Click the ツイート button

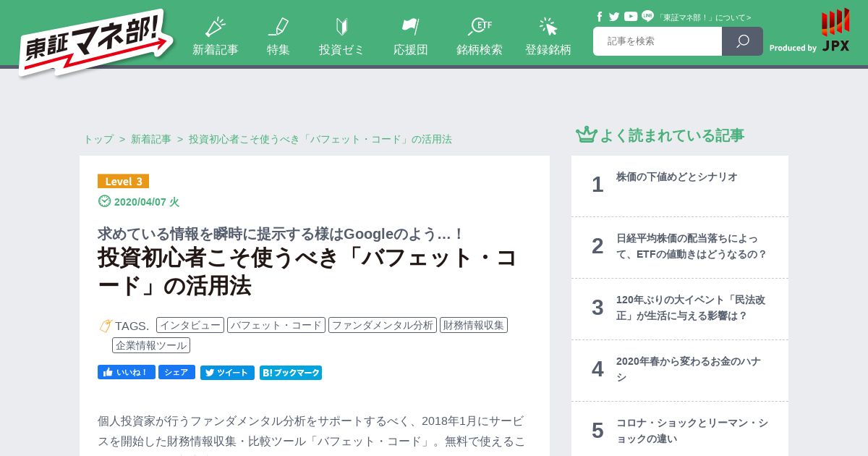(x=227, y=373)
